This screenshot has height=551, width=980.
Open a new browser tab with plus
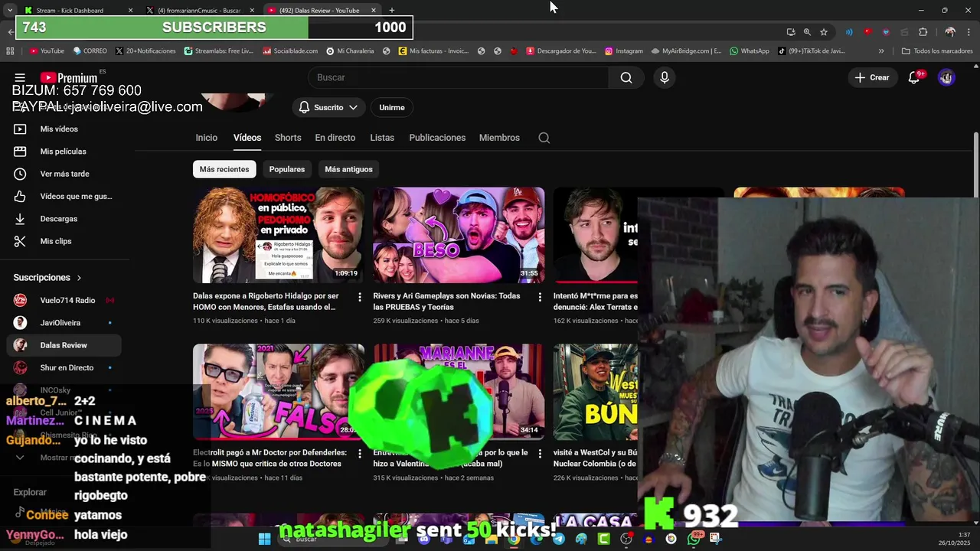pos(392,10)
